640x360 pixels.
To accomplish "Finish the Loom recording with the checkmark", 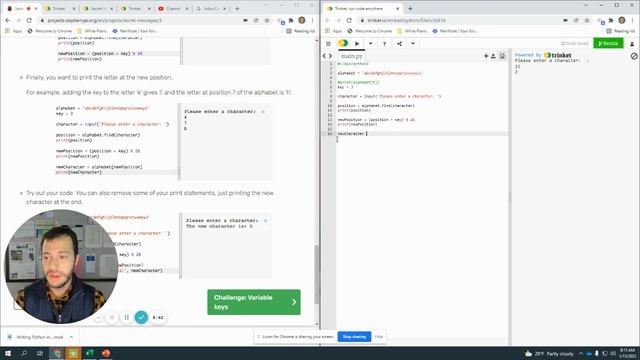I will coord(141,317).
